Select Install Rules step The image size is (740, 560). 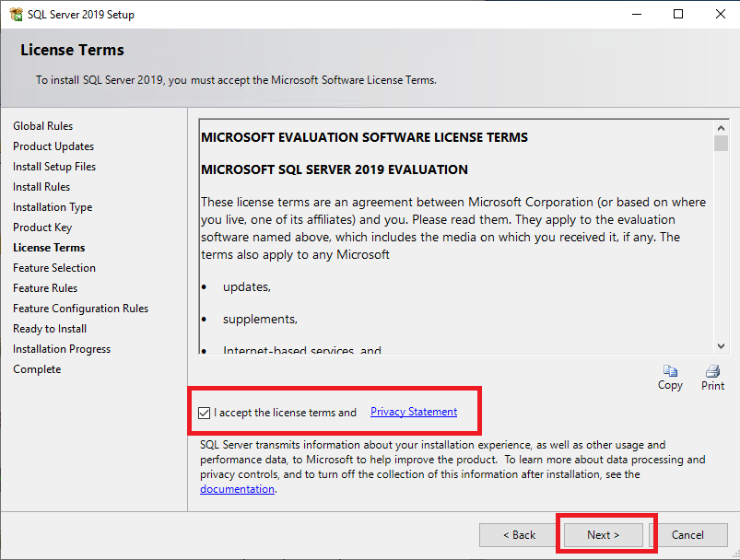tap(41, 187)
